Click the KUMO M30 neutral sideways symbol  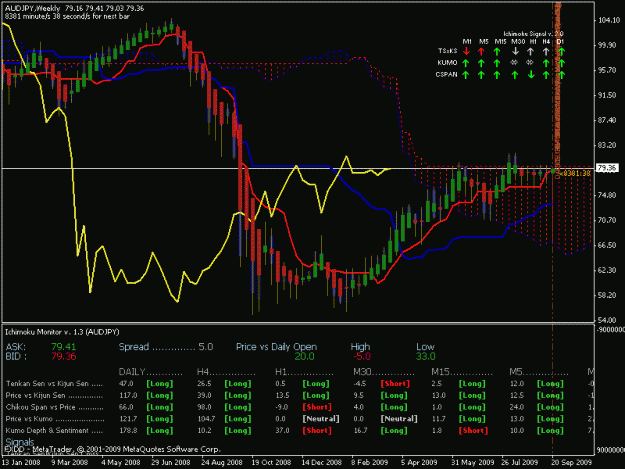tap(515, 63)
